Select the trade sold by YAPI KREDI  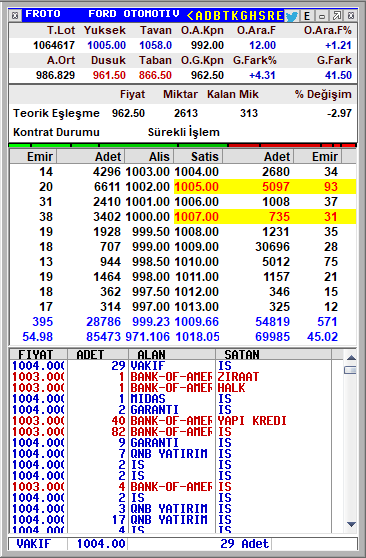pos(171,421)
